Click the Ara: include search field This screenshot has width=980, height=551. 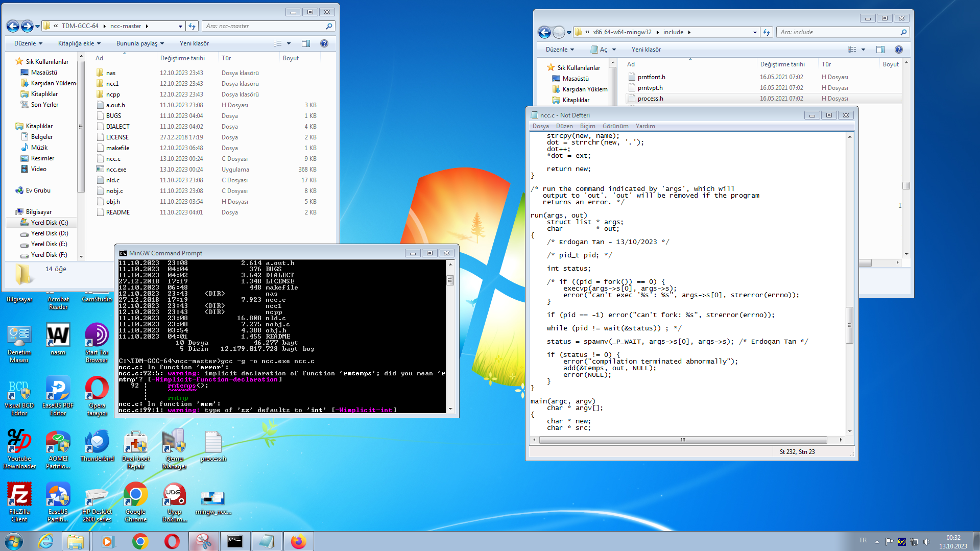838,32
